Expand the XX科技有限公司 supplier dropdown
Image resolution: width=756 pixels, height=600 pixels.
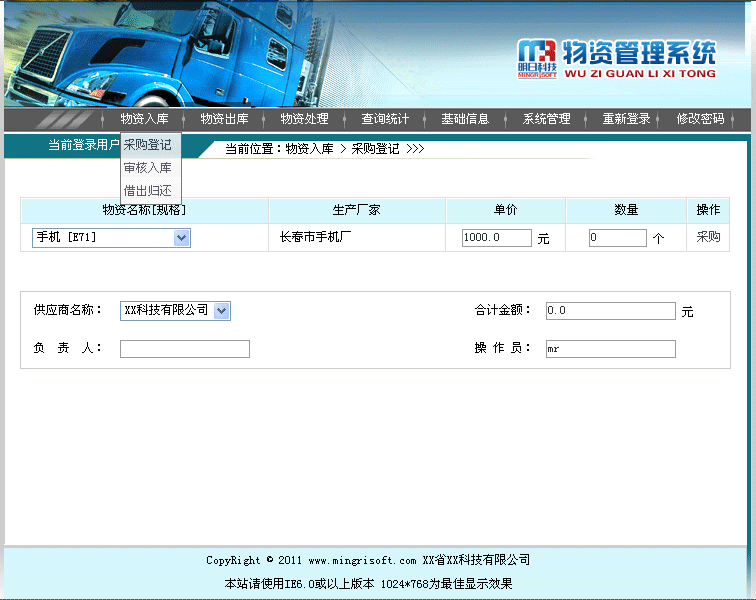[x=176, y=311]
